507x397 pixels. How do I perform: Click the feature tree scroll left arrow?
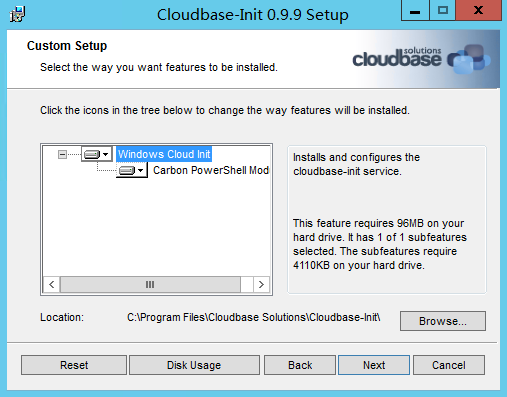pos(52,285)
